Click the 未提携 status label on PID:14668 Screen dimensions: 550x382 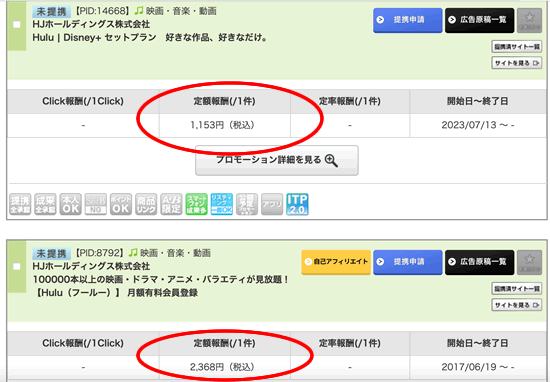point(52,12)
